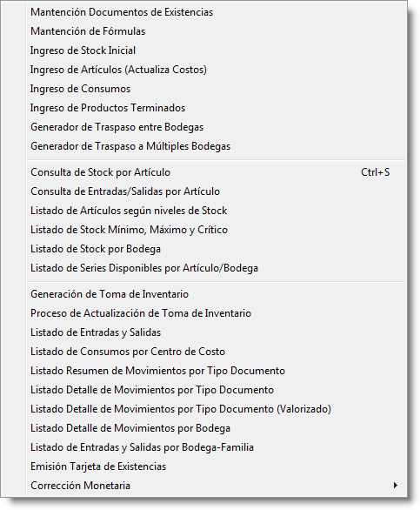Image resolution: width=420 pixels, height=510 pixels.
Task: Expand the Corrección Monetaria submenu arrow
Action: point(396,486)
